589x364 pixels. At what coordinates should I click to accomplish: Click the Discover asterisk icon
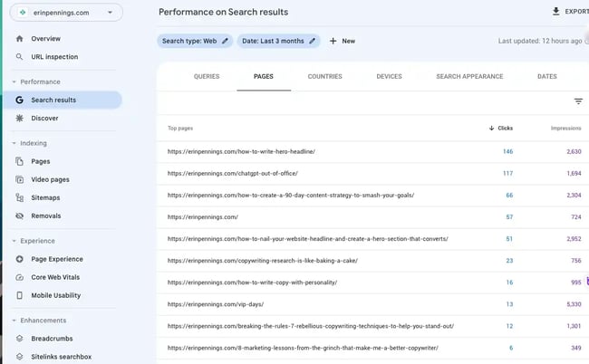(20, 119)
